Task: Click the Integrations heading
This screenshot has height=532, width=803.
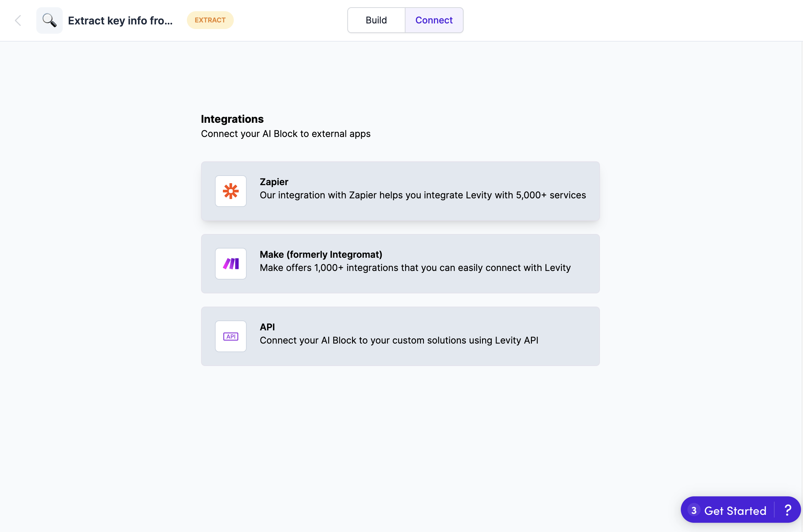Action: pos(232,119)
